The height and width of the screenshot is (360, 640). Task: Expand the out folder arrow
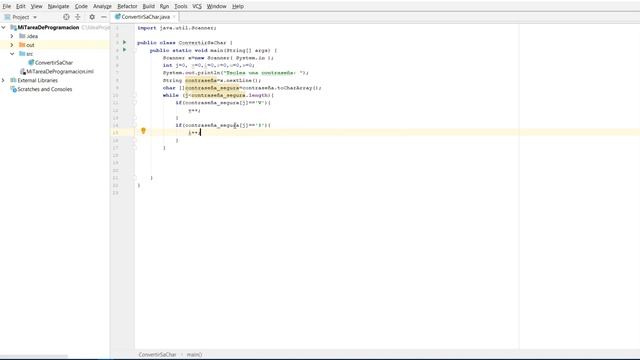click(12, 45)
